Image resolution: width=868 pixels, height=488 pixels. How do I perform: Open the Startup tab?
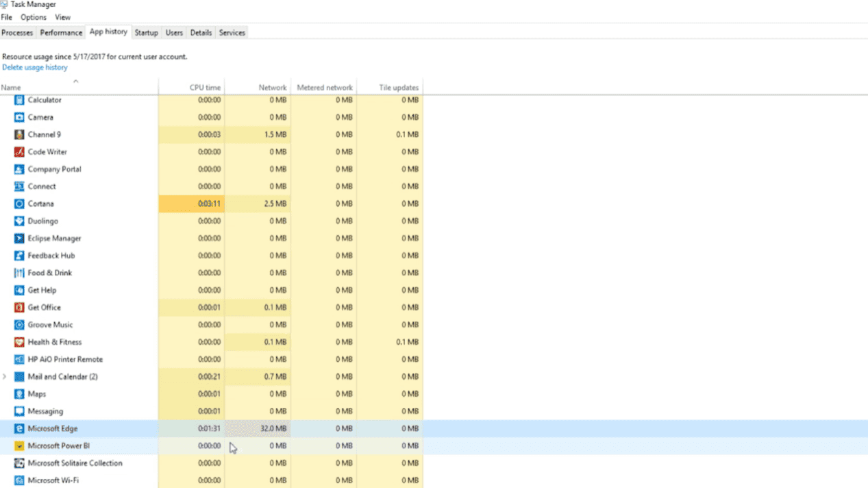pyautogui.click(x=146, y=33)
